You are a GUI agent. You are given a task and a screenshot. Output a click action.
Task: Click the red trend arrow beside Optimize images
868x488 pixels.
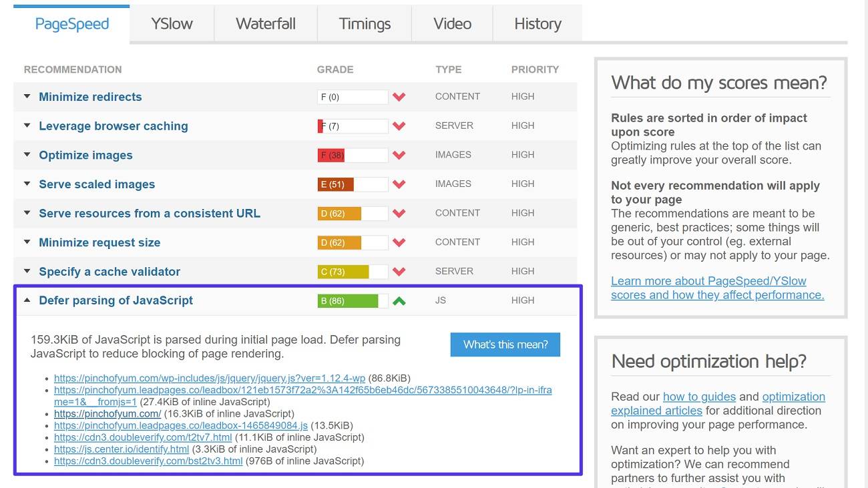pyautogui.click(x=399, y=154)
